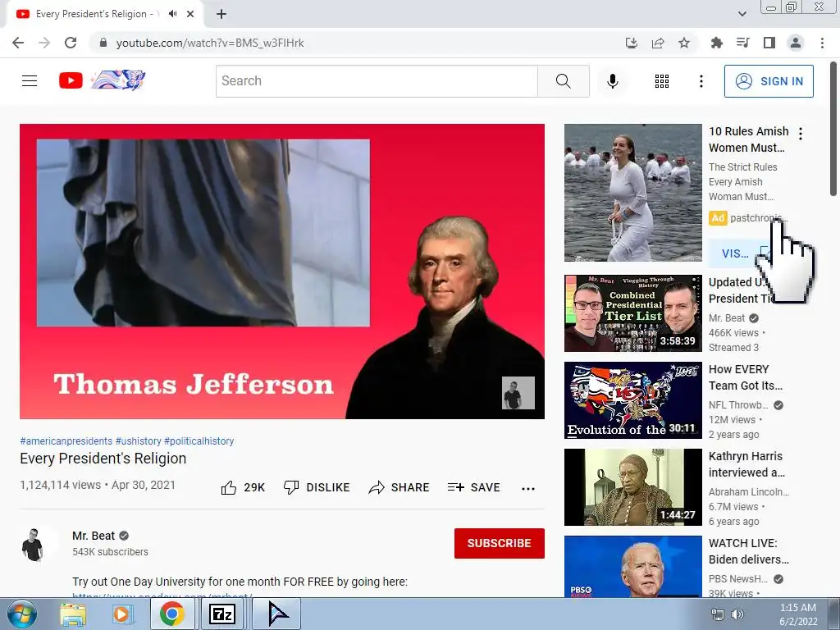
Task: Click the address bar URL
Action: tap(210, 43)
